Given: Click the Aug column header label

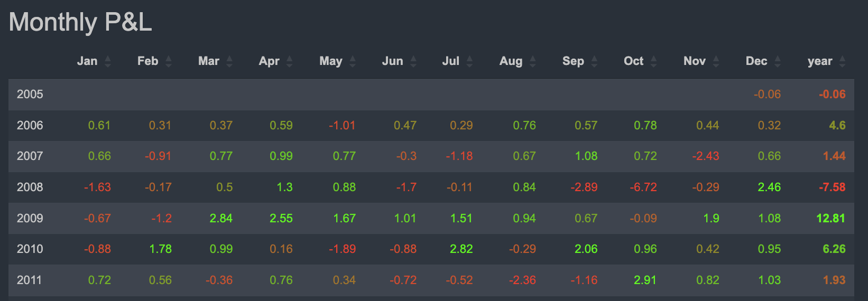Looking at the screenshot, I should pyautogui.click(x=511, y=61).
